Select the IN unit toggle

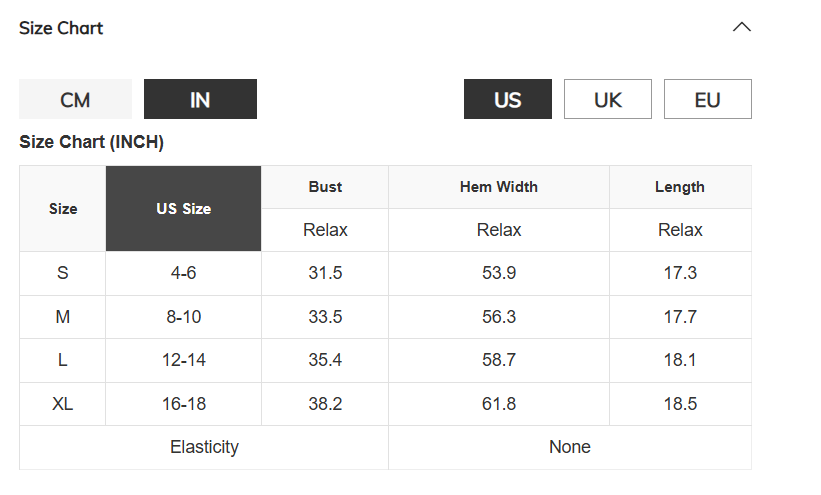[201, 99]
